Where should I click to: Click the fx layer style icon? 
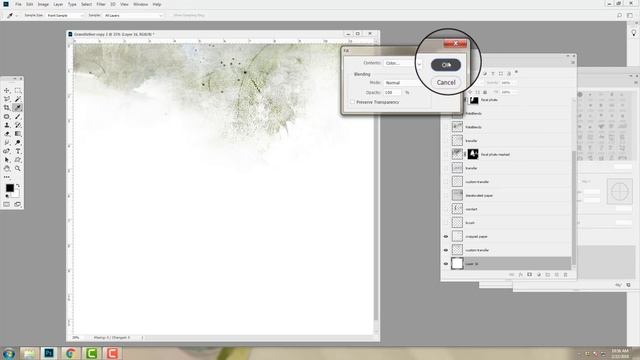click(x=521, y=275)
